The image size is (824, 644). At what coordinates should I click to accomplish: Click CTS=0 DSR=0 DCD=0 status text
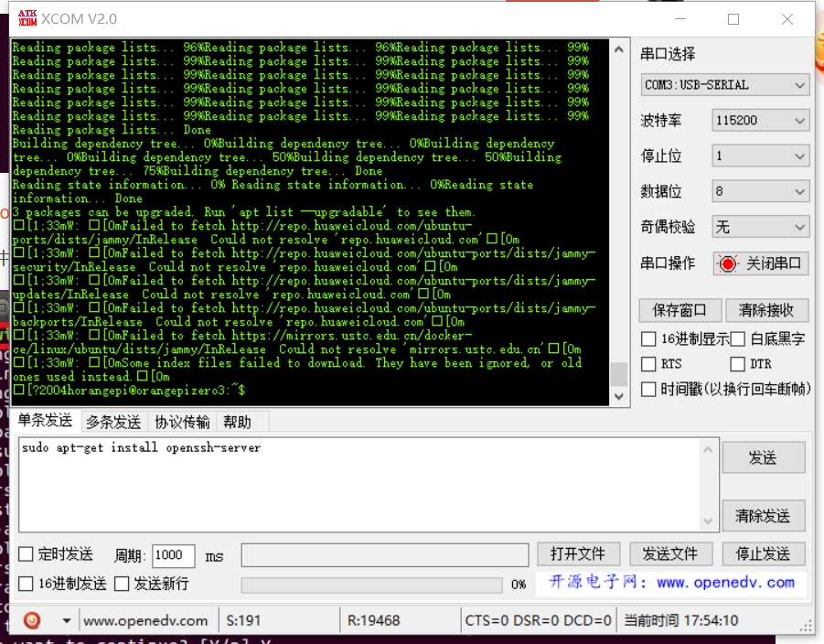538,621
